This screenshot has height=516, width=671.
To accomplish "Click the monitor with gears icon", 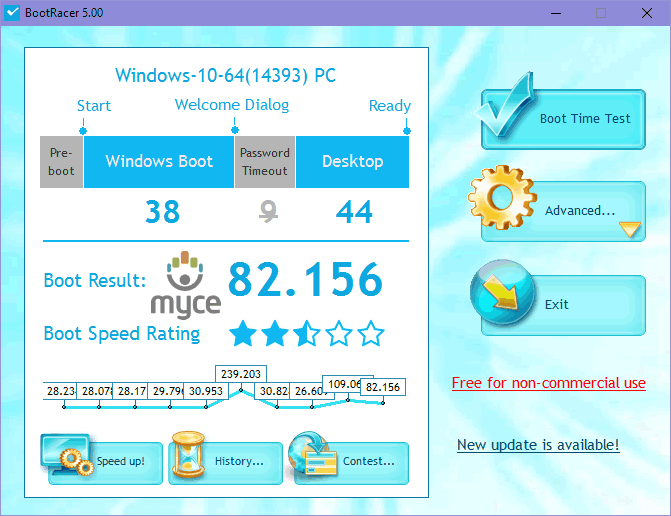I will pos(68,455).
